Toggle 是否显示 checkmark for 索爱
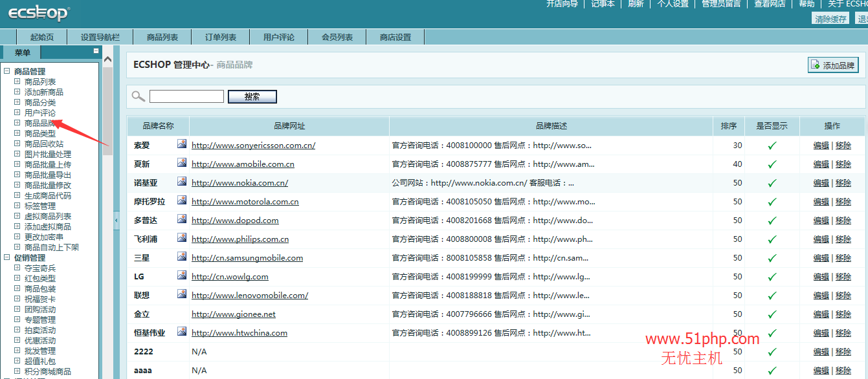 (x=772, y=146)
